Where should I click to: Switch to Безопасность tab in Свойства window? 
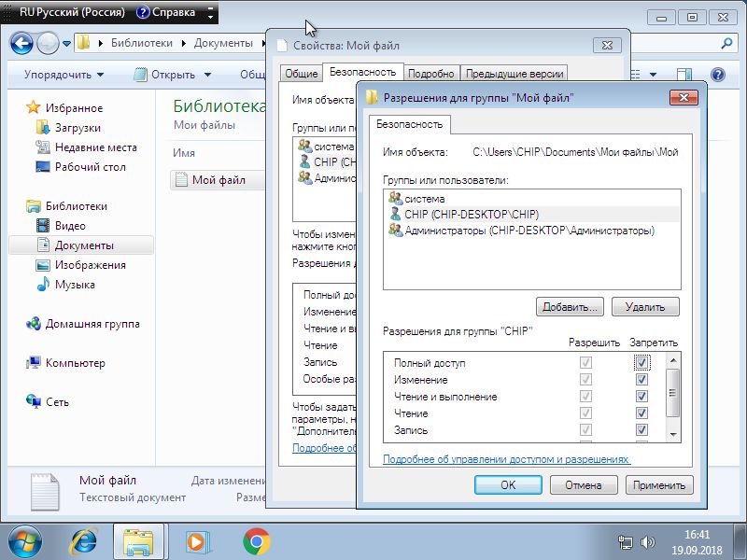(x=362, y=72)
